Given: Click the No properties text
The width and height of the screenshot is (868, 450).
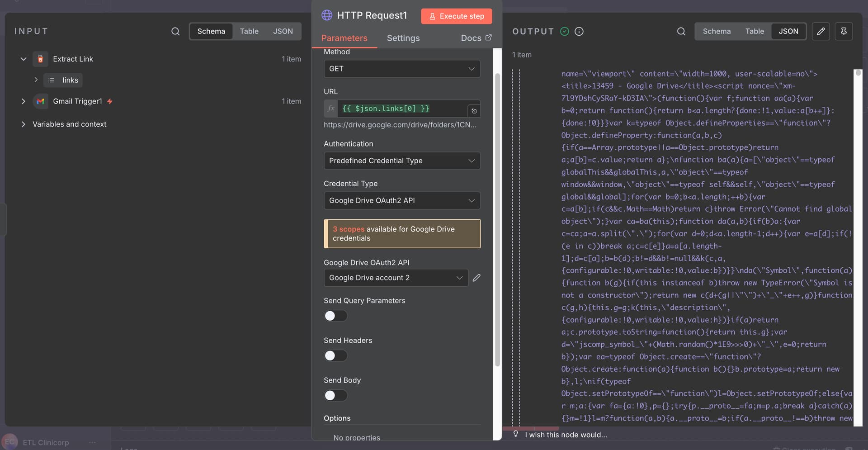Looking at the screenshot, I should click(x=357, y=437).
